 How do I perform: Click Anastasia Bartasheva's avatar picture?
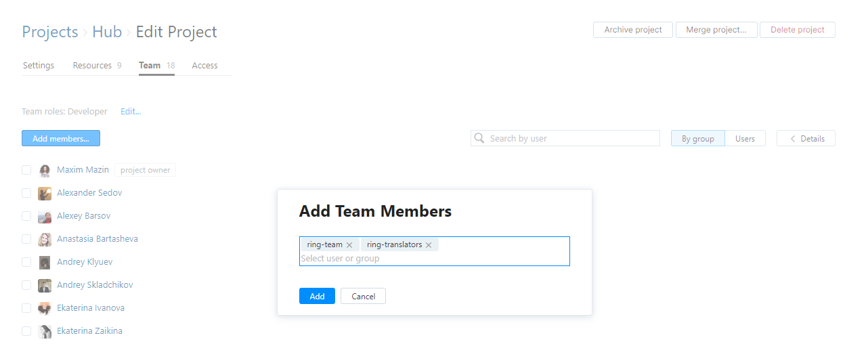[x=45, y=239]
